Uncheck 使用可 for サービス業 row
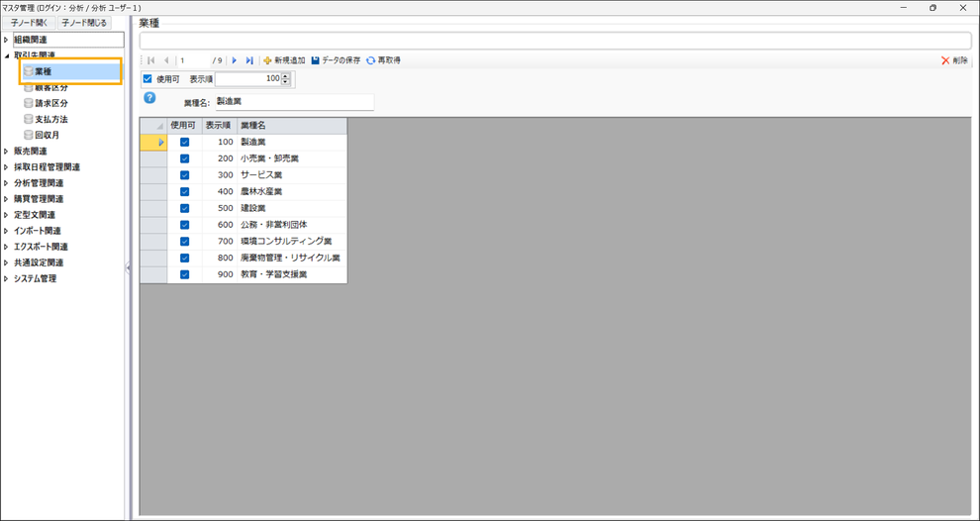Image resolution: width=980 pixels, height=521 pixels. 184,175
